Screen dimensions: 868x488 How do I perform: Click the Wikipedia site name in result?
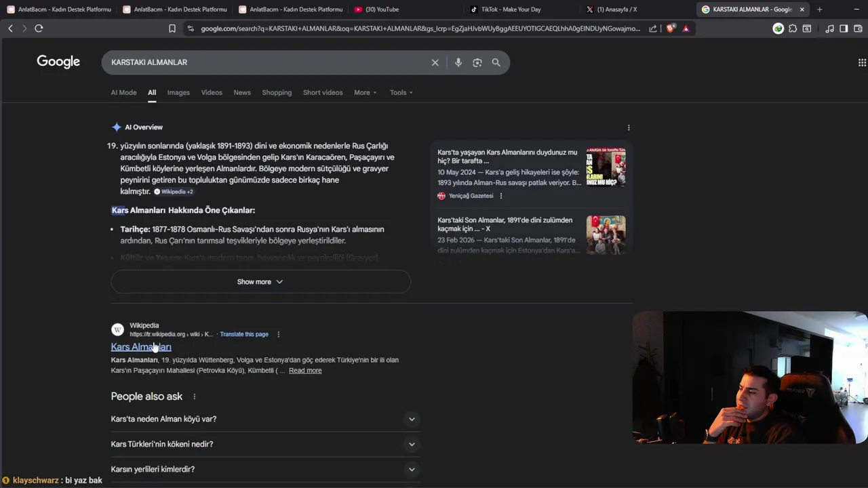[x=144, y=325]
